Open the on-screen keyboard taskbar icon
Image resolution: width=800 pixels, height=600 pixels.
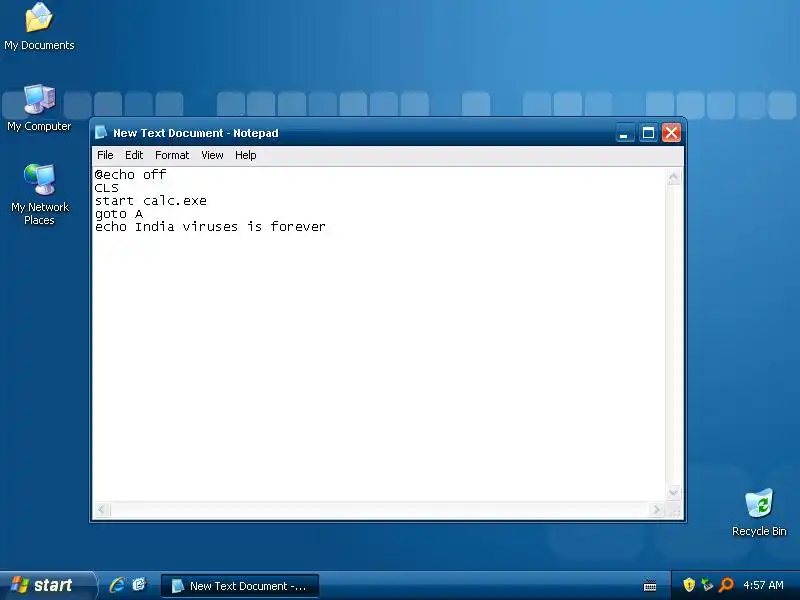point(650,586)
